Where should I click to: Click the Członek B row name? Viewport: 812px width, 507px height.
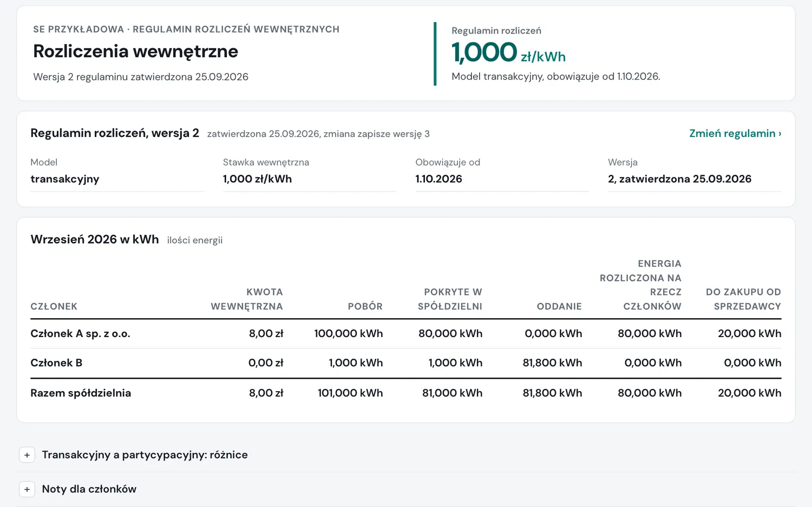pyautogui.click(x=56, y=363)
